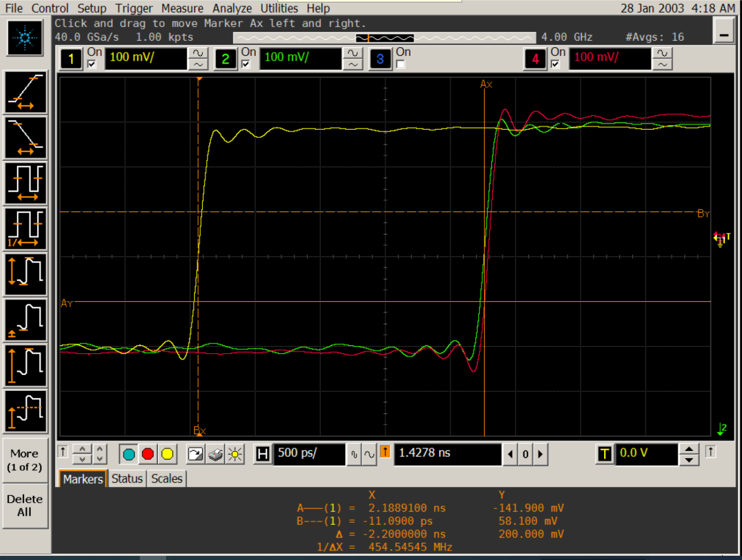Uncheck the channel 4 On checkbox
742x560 pixels.
tap(555, 64)
